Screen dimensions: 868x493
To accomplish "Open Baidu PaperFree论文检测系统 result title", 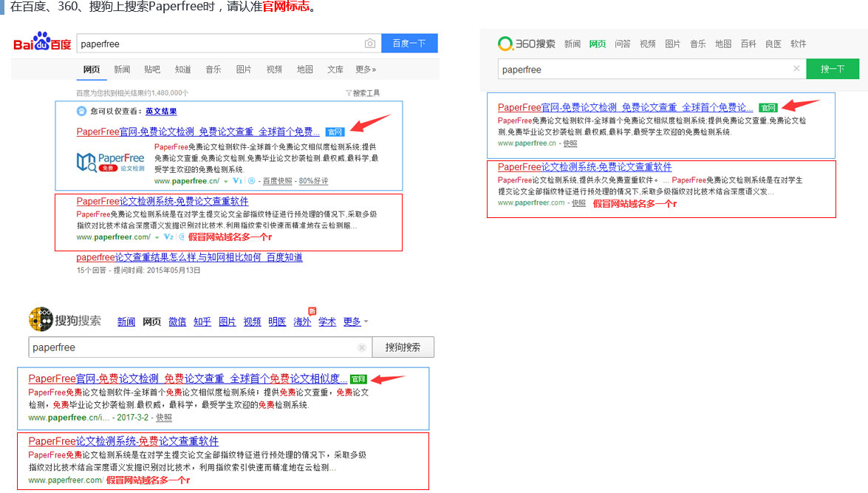I will pos(163,201).
